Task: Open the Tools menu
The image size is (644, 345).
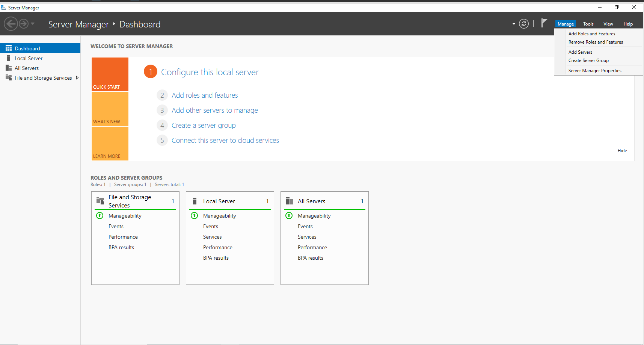Action: coord(588,24)
